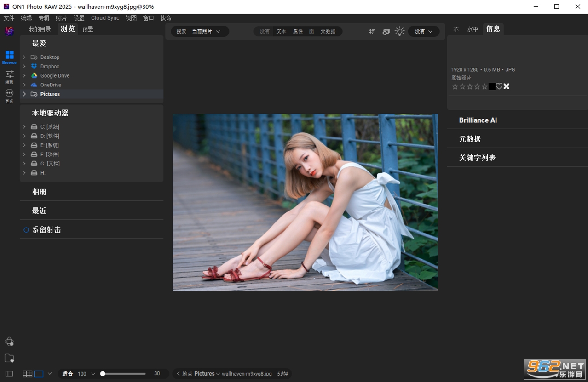
Task: Switch to the 水平 tab in the right panel
Action: 473,29
